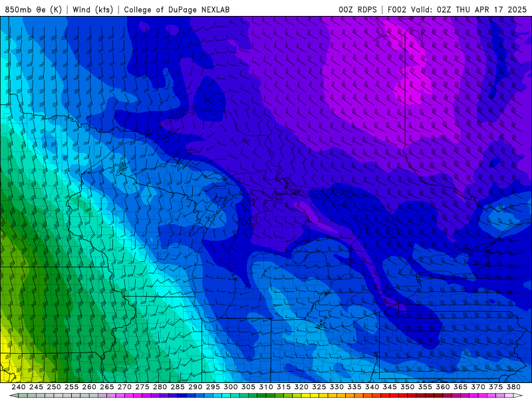Click the 270 legend value
This screenshot has height=399, width=532.
click(124, 387)
